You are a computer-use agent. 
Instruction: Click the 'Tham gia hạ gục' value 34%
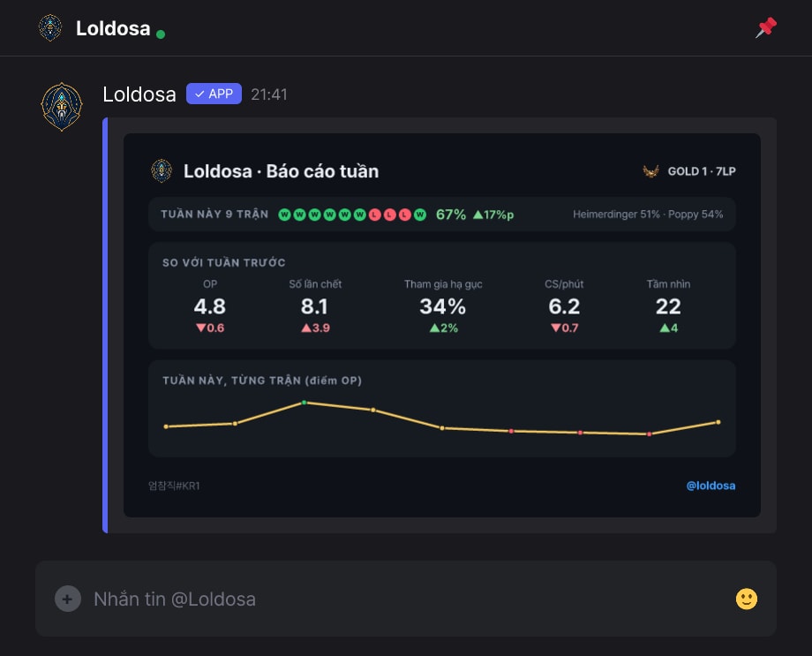point(443,306)
